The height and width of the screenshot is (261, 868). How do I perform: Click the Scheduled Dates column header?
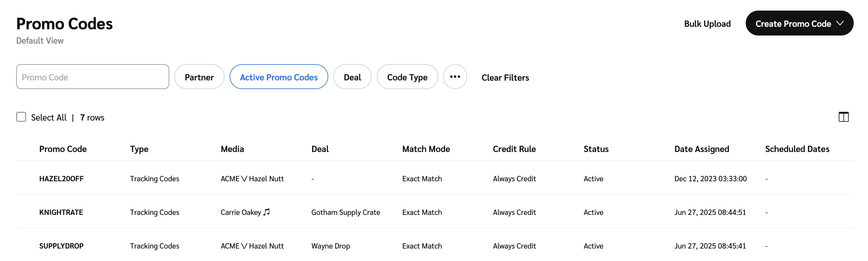797,149
